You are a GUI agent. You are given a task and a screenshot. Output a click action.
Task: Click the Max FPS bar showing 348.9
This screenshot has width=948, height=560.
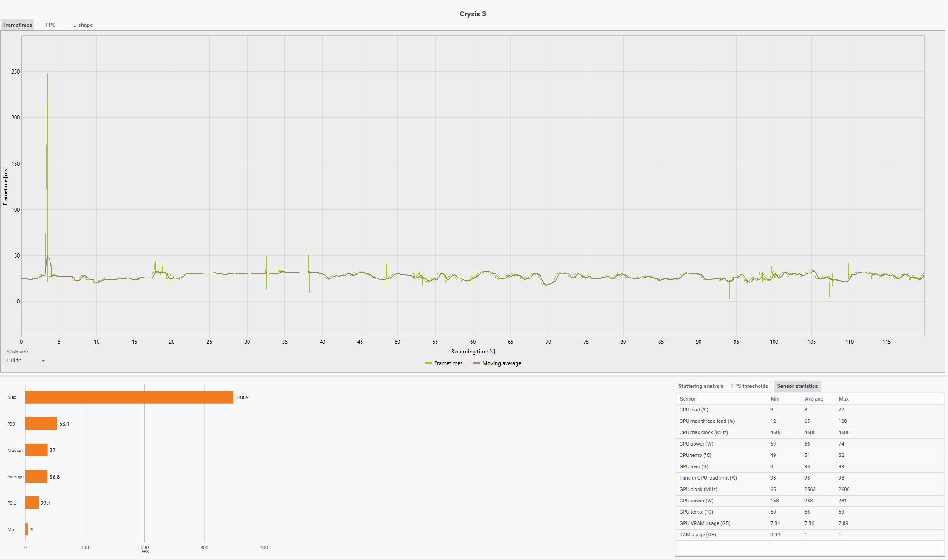click(x=129, y=397)
